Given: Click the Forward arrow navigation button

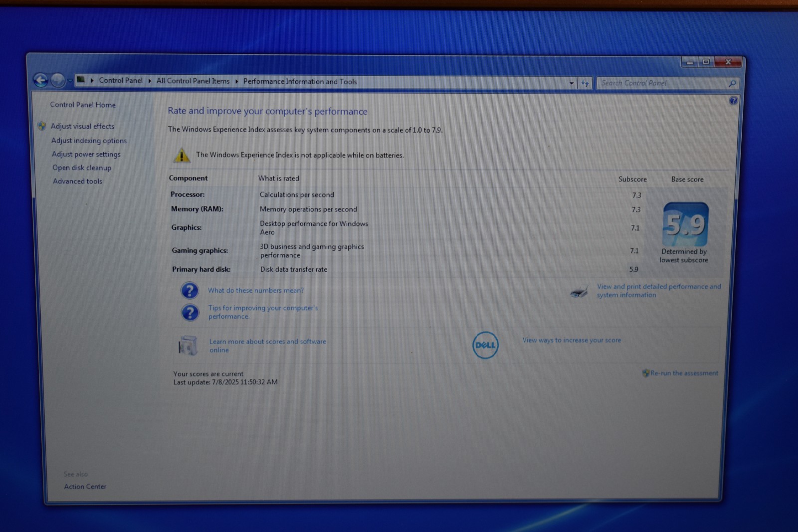Looking at the screenshot, I should click(58, 80).
